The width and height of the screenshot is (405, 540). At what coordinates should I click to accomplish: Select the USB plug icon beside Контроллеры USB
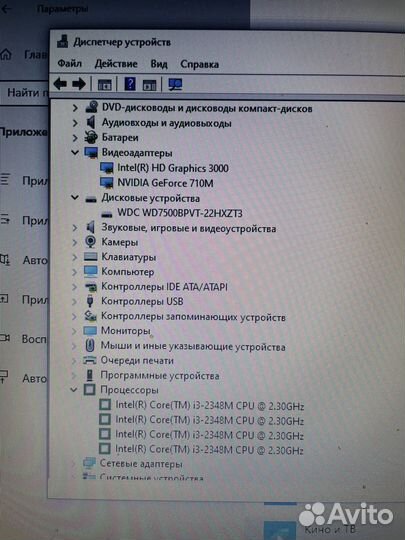(x=90, y=301)
